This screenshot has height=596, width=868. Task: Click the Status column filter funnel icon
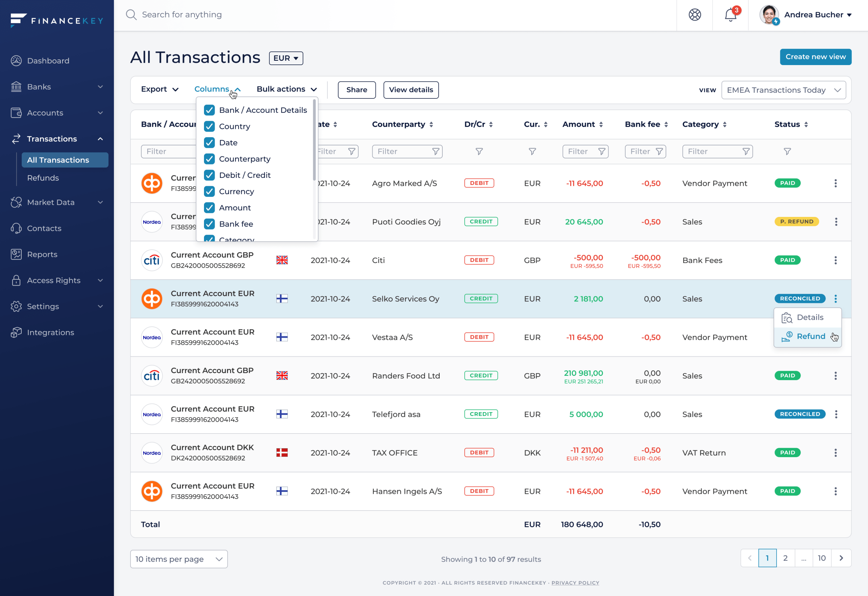pyautogui.click(x=787, y=152)
